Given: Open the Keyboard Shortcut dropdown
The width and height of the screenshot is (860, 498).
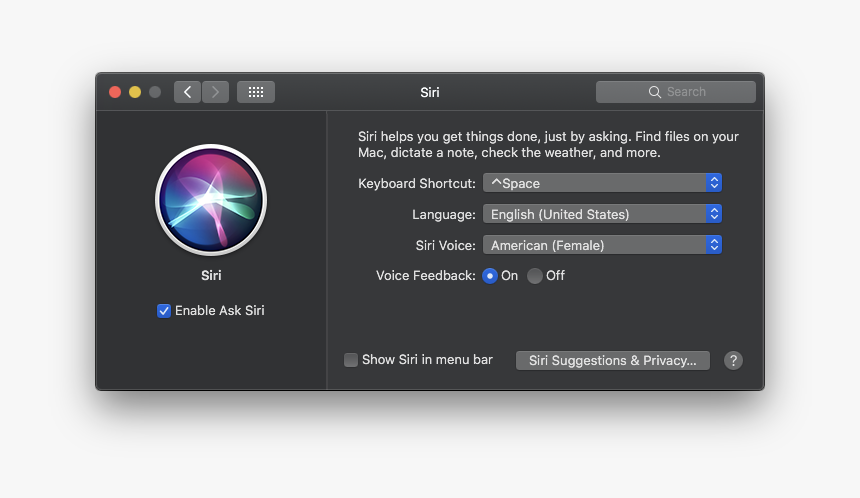Looking at the screenshot, I should [x=602, y=183].
